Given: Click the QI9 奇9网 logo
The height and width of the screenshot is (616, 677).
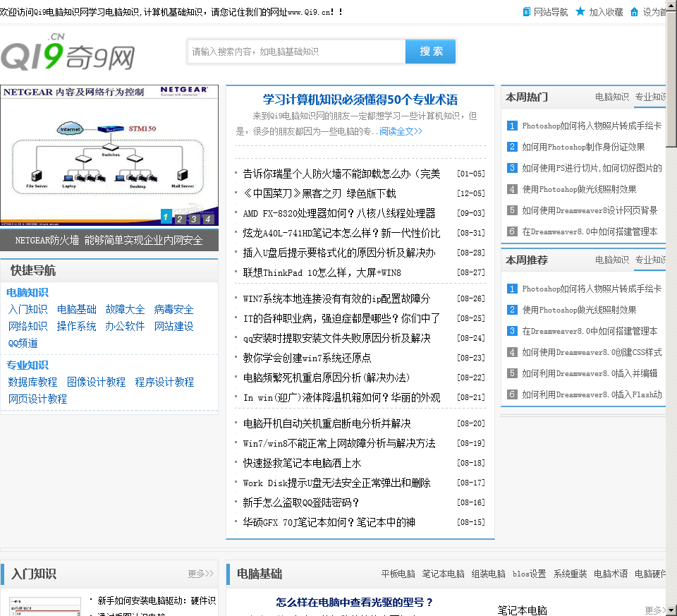Looking at the screenshot, I should pyautogui.click(x=68, y=53).
